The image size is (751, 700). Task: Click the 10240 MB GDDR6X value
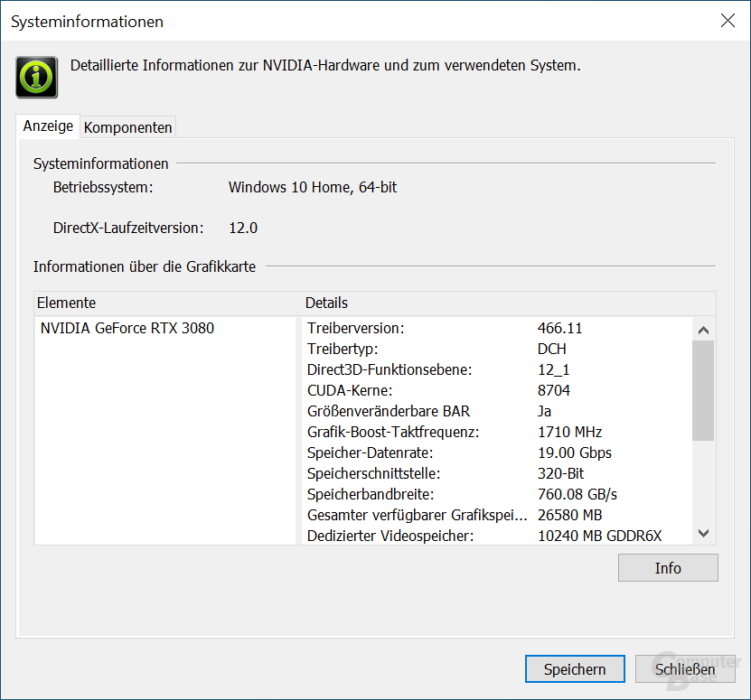[x=600, y=536]
